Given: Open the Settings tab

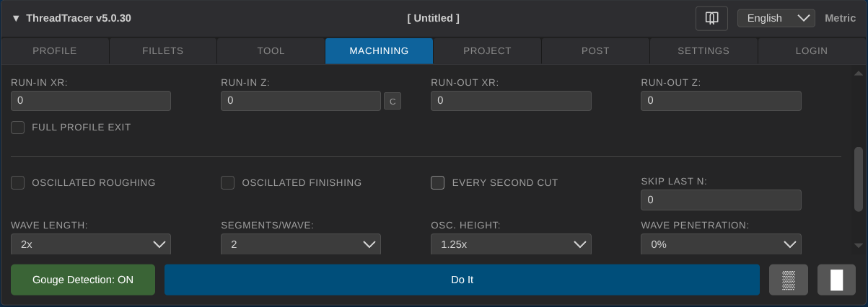Looking at the screenshot, I should (703, 51).
